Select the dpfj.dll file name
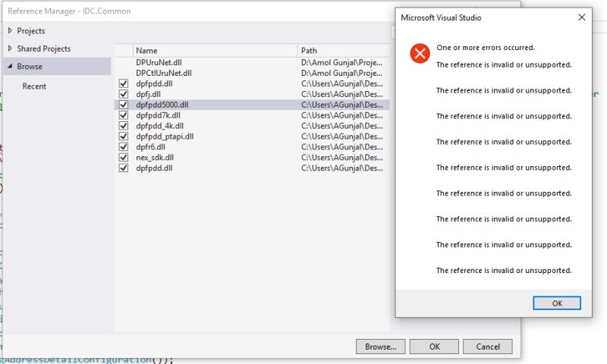607x364 pixels. click(x=148, y=94)
